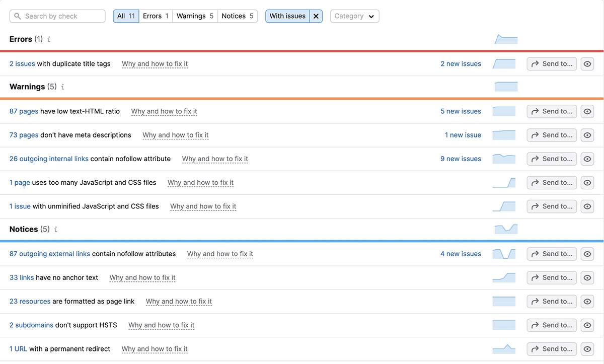This screenshot has height=364, width=604.
Task: Remove the With issues filter
Action: tap(316, 16)
